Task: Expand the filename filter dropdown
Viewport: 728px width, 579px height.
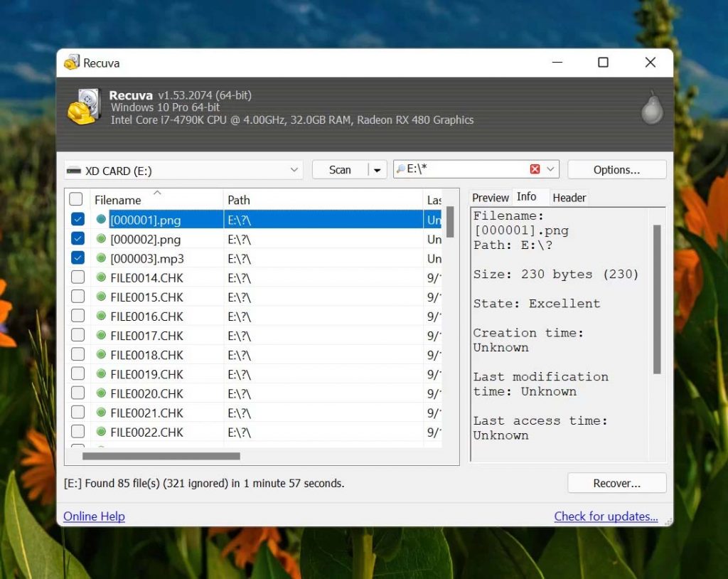Action: (550, 169)
